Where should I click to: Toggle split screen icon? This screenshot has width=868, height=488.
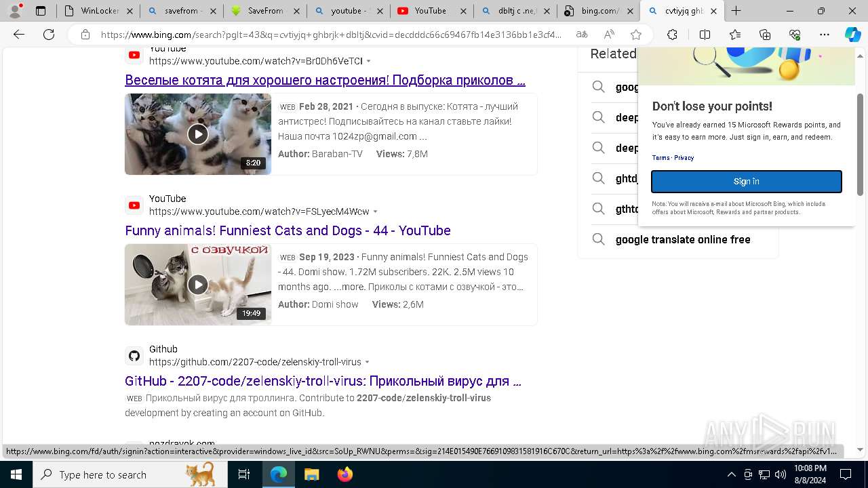(x=705, y=35)
